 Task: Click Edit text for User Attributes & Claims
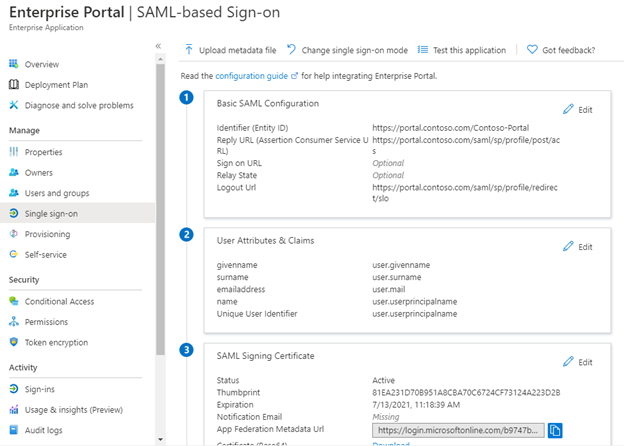pos(585,247)
